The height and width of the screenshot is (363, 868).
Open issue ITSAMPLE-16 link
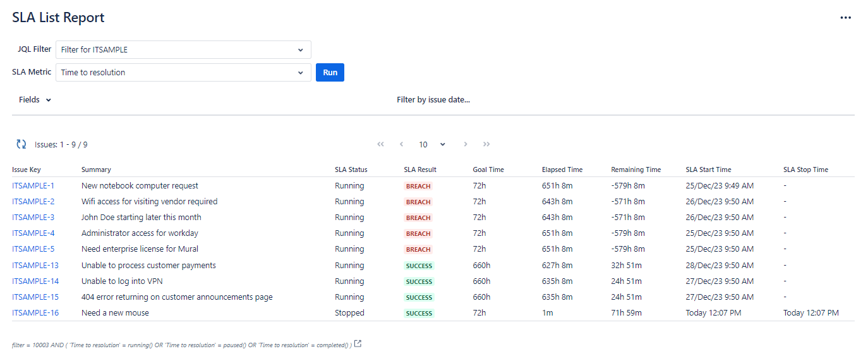(35, 313)
